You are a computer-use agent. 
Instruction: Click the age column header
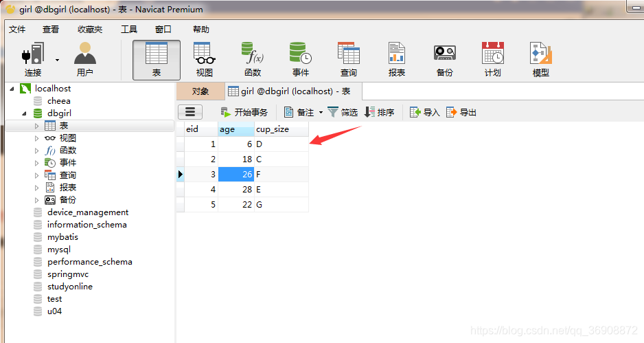[x=236, y=129]
